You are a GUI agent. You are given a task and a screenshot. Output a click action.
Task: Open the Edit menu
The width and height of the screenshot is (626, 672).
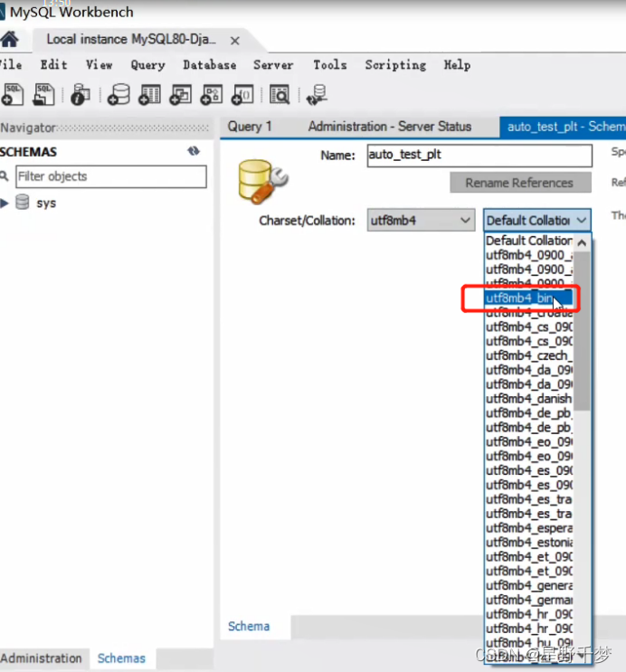pyautogui.click(x=54, y=65)
